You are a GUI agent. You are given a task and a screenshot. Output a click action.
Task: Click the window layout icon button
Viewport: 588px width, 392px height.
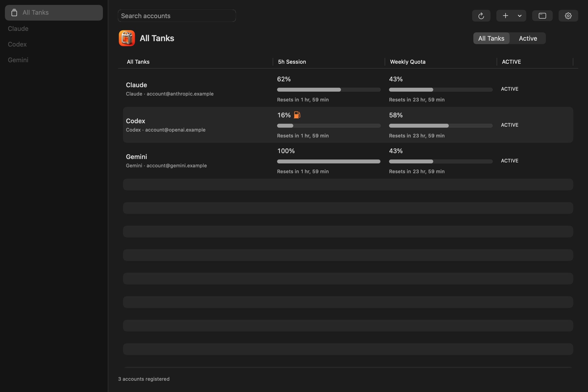542,16
